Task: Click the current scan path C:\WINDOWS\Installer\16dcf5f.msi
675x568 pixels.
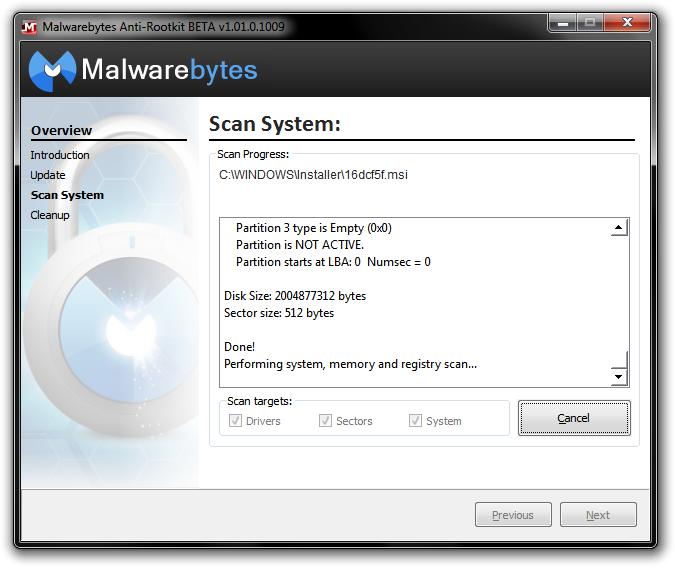Action: click(x=313, y=175)
